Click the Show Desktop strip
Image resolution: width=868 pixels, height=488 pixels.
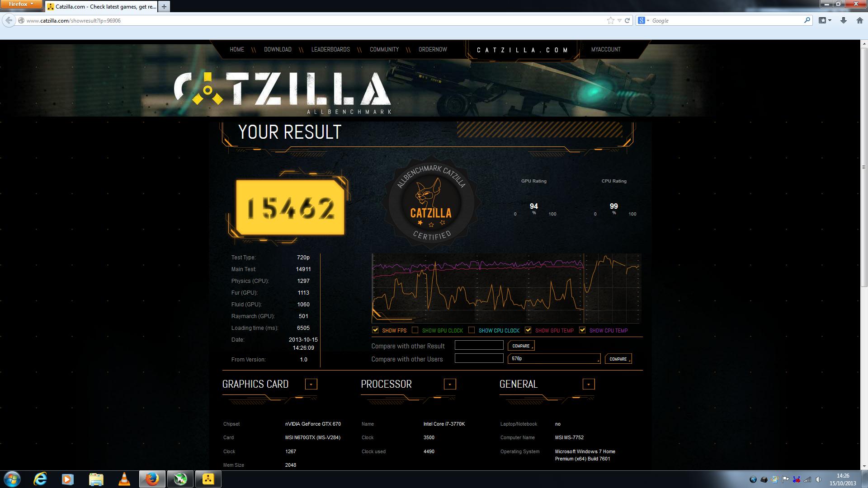[865, 479]
